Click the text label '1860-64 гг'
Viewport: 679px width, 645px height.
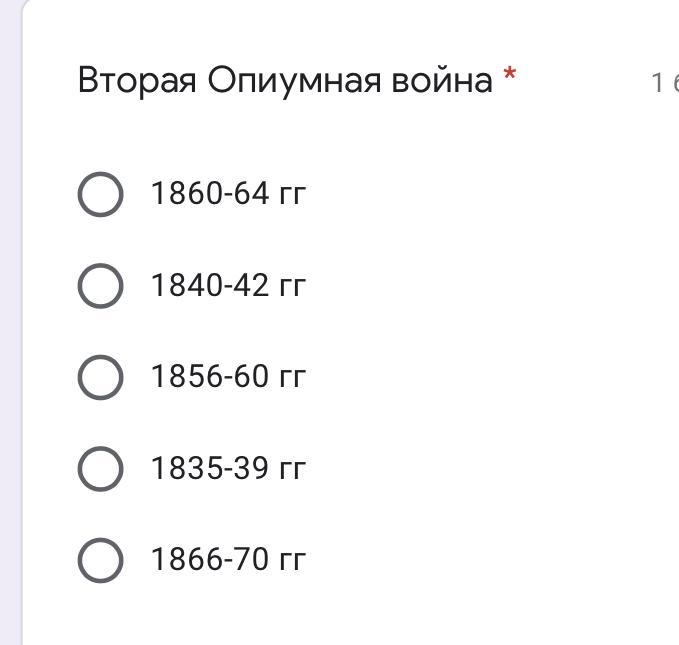point(228,194)
